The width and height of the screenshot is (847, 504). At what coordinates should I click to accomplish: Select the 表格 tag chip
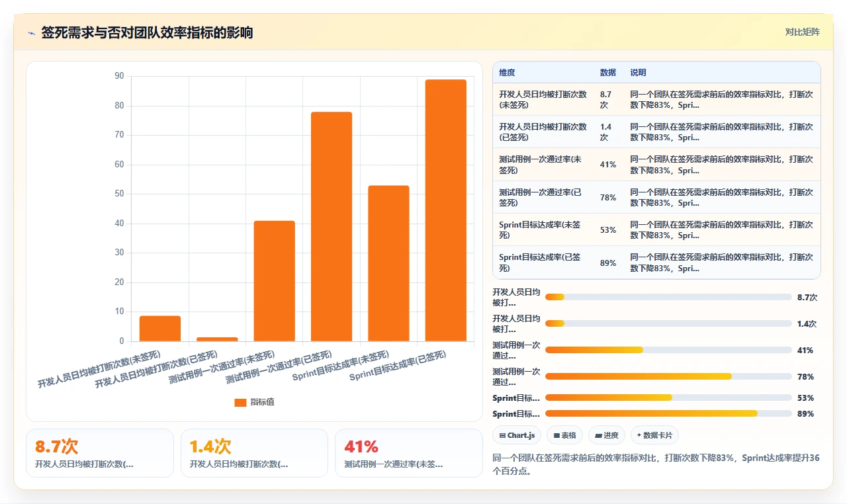(x=564, y=435)
